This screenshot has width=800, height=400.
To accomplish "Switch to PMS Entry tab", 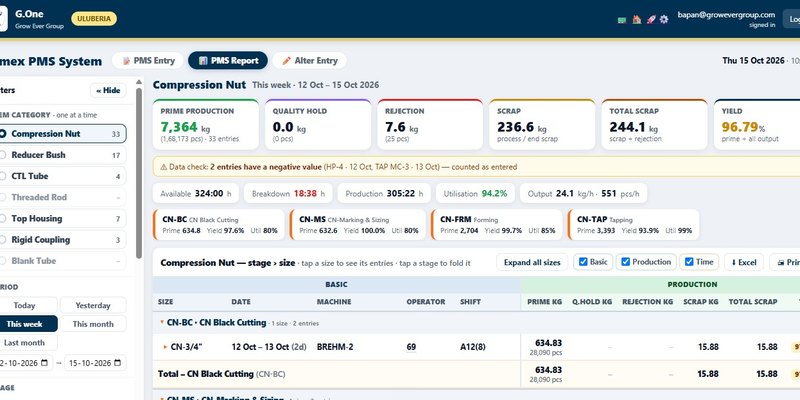I will pos(148,60).
